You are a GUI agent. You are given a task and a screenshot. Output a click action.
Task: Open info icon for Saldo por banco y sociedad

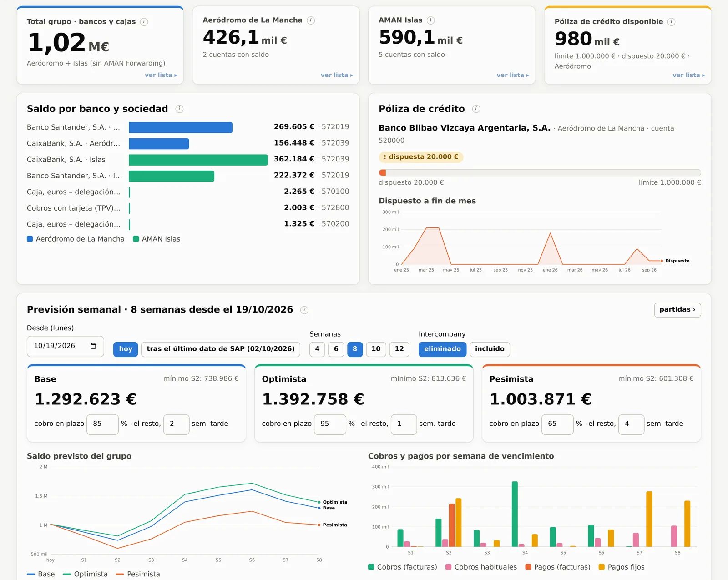point(179,109)
